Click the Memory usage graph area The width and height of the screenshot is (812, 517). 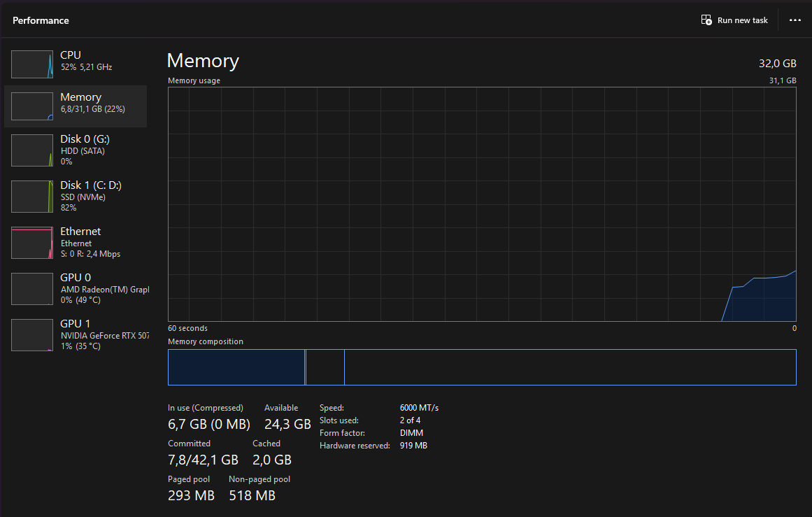point(482,204)
